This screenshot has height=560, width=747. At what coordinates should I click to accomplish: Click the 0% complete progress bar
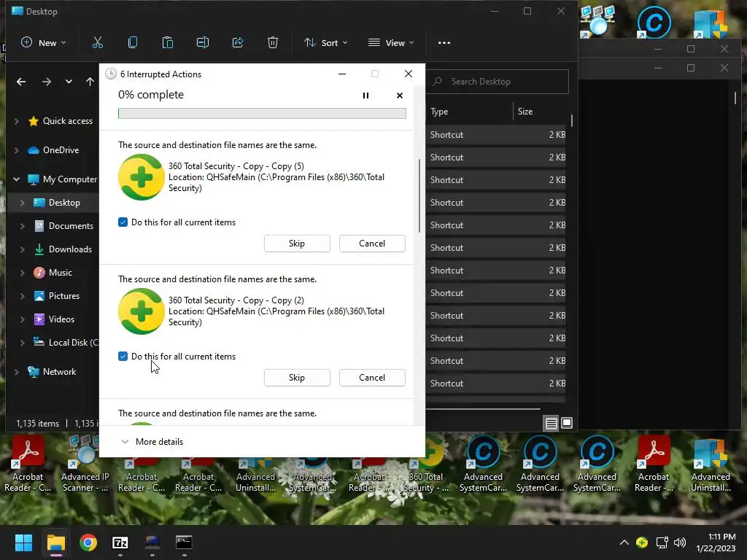[x=262, y=113]
